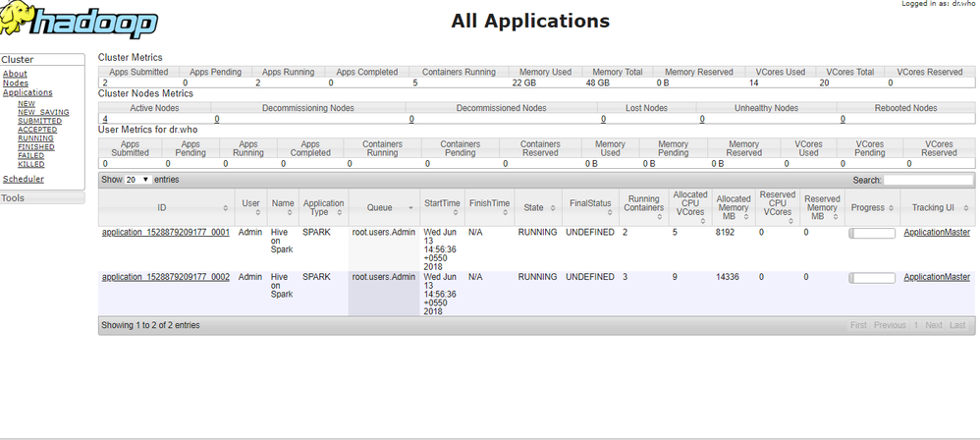Sort by Application Type column

323,207
